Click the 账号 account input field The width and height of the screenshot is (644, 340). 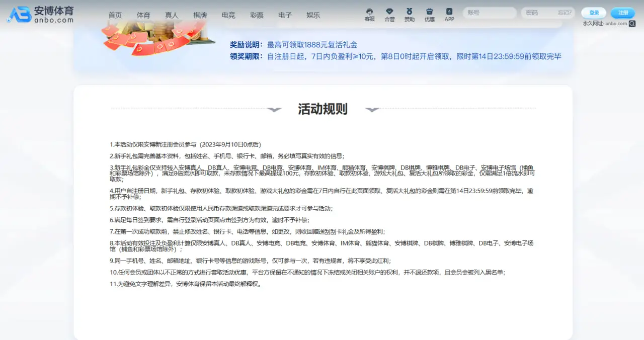pos(489,13)
